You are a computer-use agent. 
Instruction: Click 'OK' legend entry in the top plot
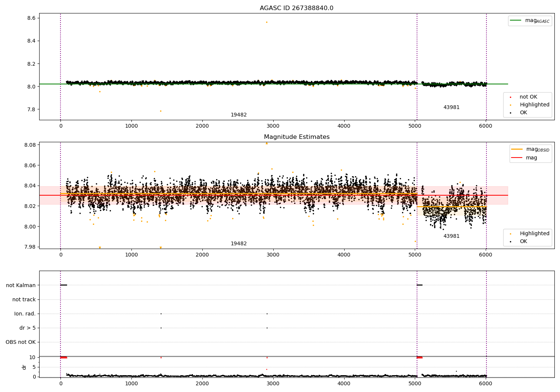coord(523,113)
